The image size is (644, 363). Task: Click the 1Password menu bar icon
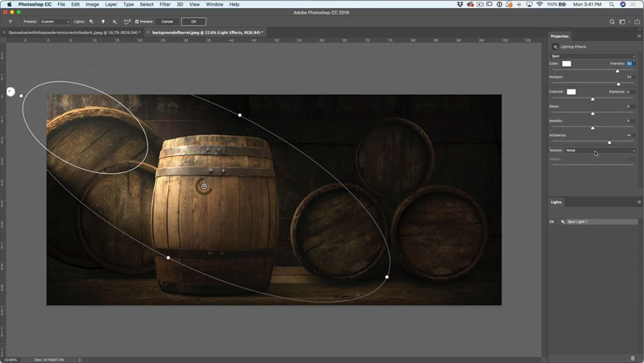pos(499,4)
